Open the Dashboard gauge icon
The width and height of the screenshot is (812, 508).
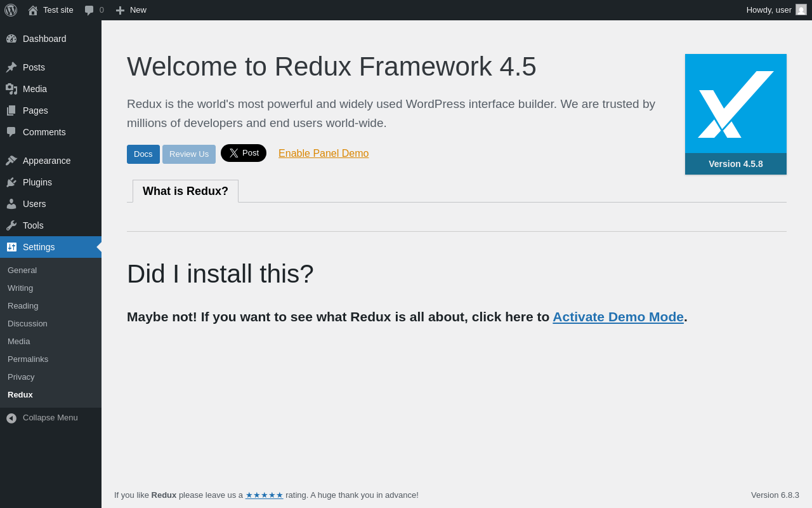click(x=11, y=39)
